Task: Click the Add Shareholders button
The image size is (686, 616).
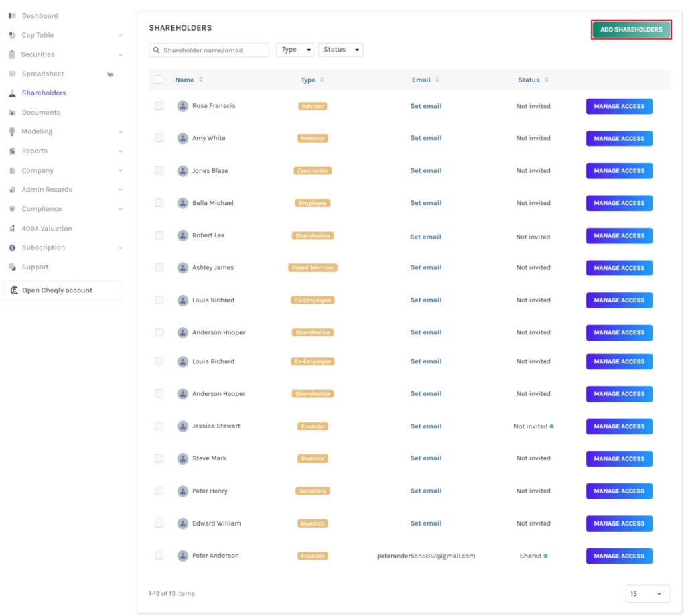Action: [x=631, y=29]
